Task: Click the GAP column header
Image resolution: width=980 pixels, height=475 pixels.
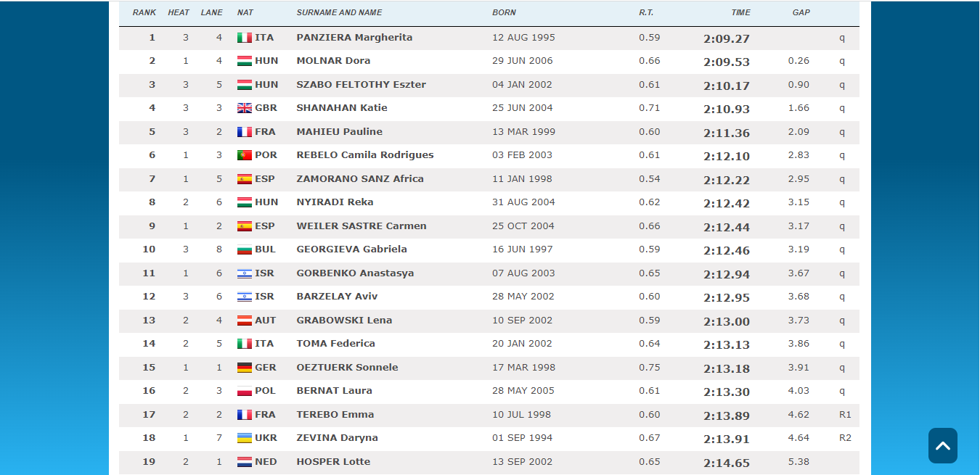Action: coord(801,12)
